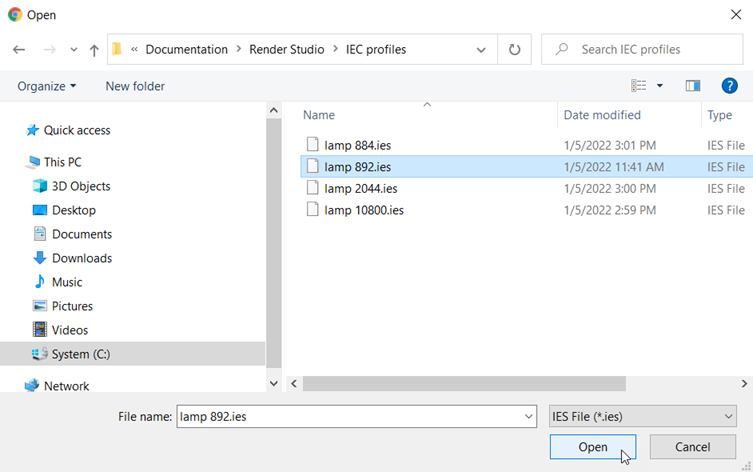Open Quick access in the sidebar
753x472 pixels.
pyautogui.click(x=77, y=130)
